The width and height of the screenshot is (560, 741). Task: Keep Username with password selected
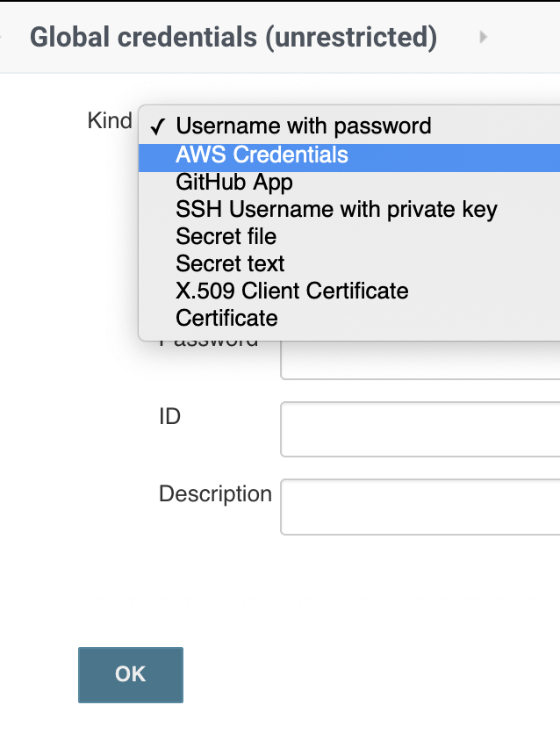303,126
